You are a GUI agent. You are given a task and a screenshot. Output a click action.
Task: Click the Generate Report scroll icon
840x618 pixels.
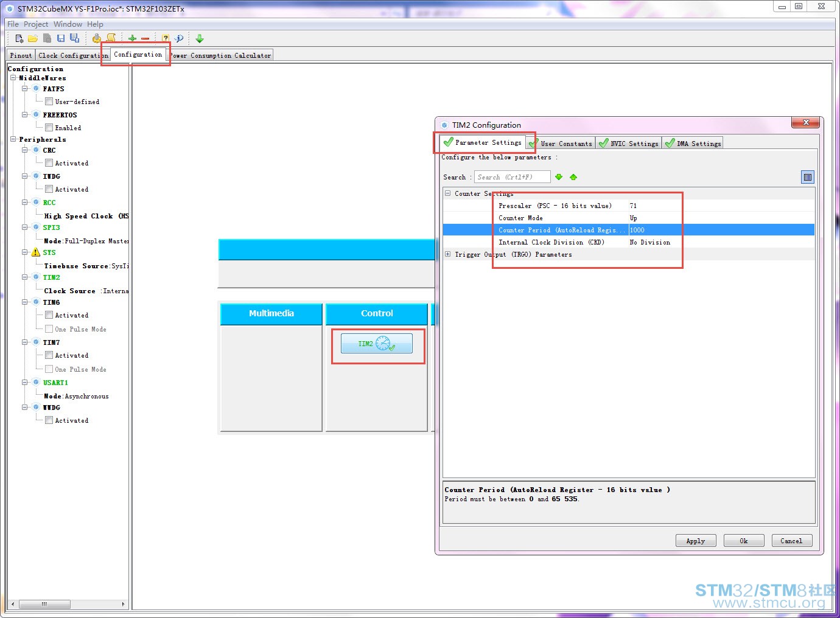tap(111, 38)
